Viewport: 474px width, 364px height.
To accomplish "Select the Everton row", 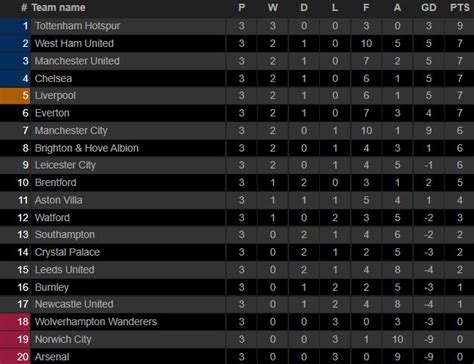I will pos(237,113).
